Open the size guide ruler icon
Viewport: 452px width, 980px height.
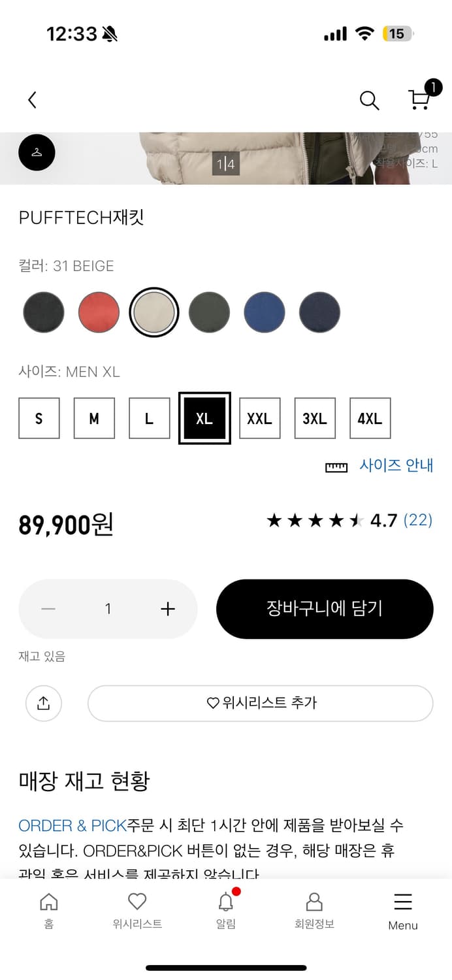click(x=336, y=466)
